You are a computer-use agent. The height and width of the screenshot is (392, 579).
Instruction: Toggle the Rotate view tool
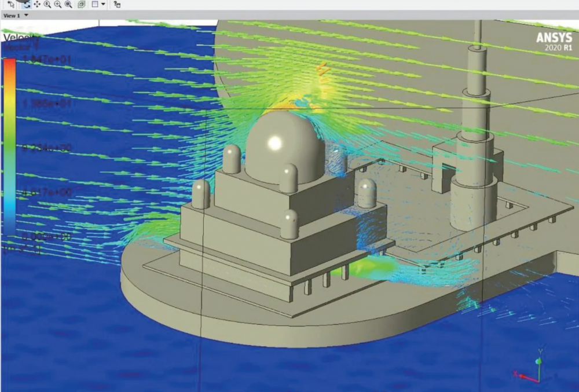click(27, 4)
